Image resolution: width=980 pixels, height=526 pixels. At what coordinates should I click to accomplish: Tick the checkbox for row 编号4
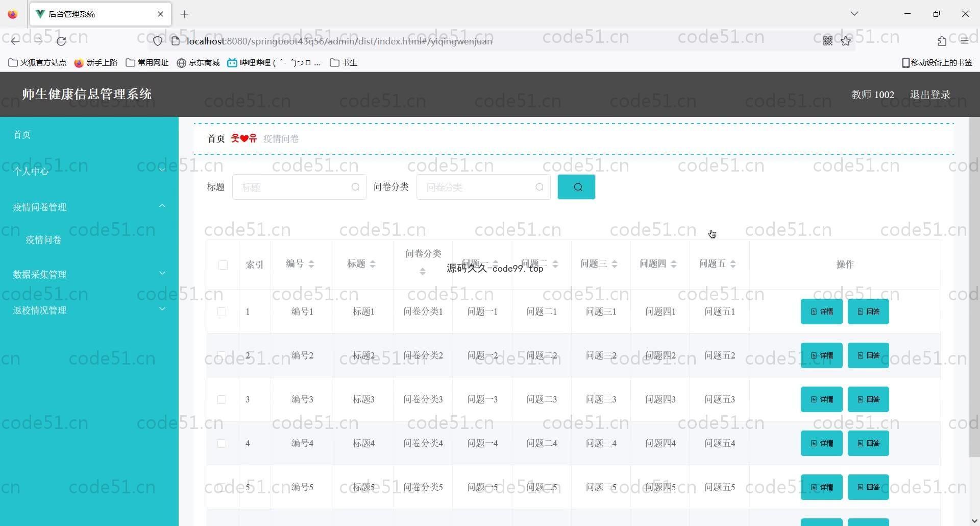pos(222,443)
